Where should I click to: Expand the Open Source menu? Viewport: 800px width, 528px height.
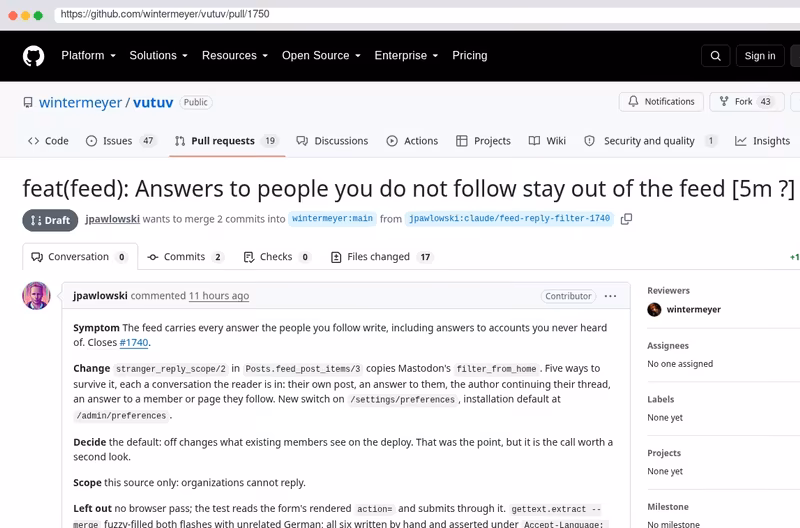[321, 56]
